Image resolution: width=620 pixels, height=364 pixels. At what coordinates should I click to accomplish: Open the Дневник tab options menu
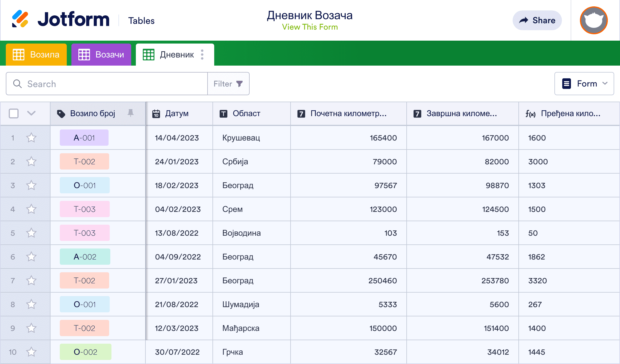pos(202,55)
